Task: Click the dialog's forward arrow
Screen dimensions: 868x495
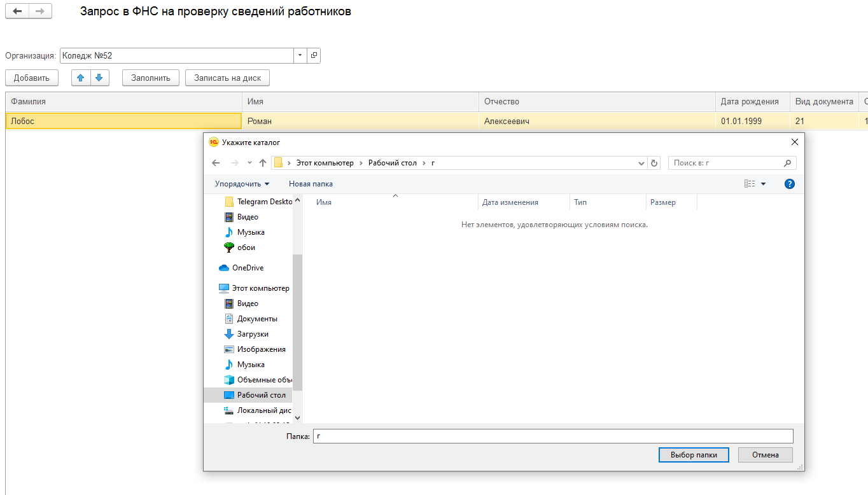Action: tap(234, 163)
